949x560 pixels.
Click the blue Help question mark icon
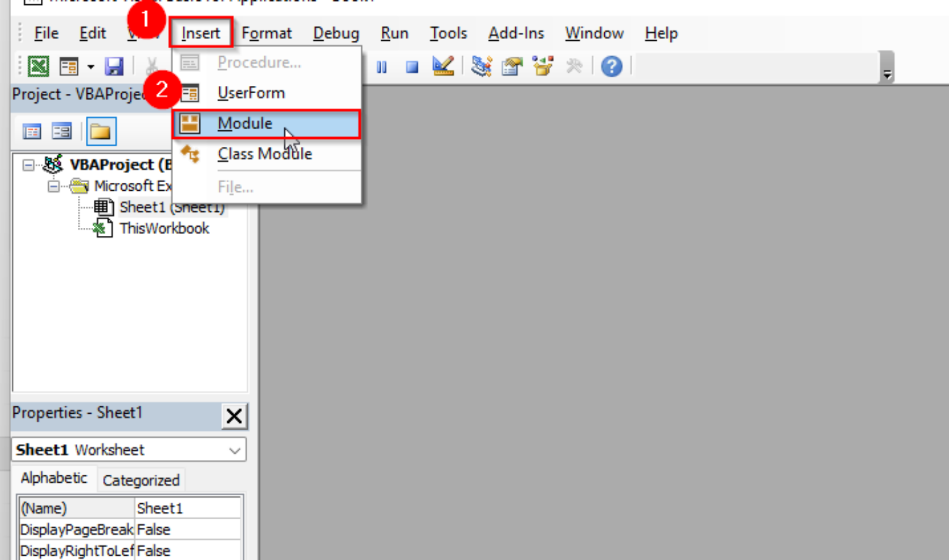(x=612, y=66)
